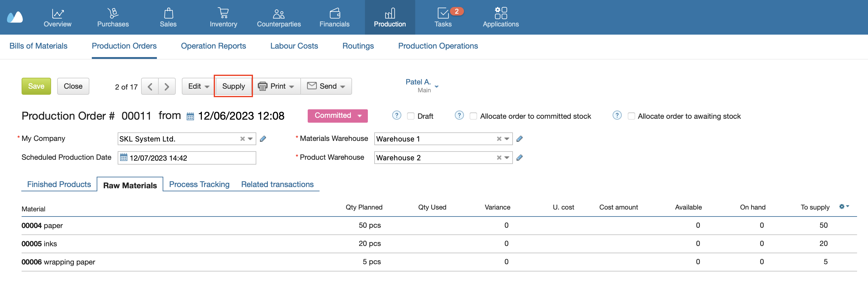Click To supply value 20 for inks
This screenshot has width=868, height=283.
[824, 243]
